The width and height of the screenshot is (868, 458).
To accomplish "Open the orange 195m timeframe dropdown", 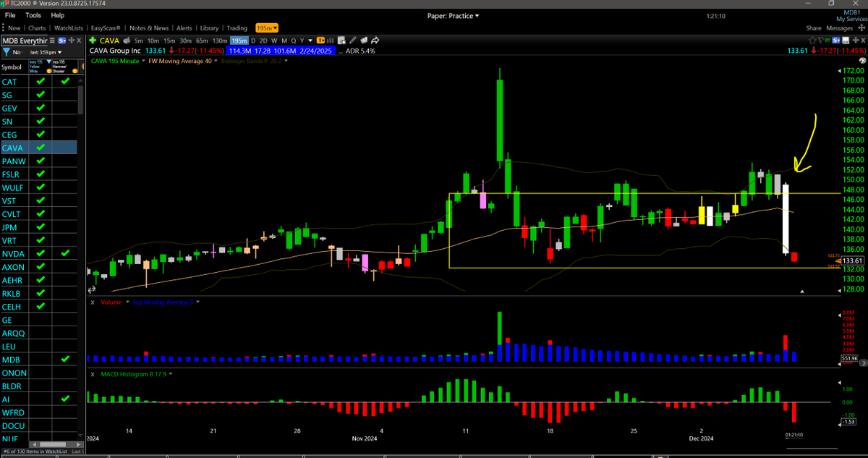I will pos(265,27).
